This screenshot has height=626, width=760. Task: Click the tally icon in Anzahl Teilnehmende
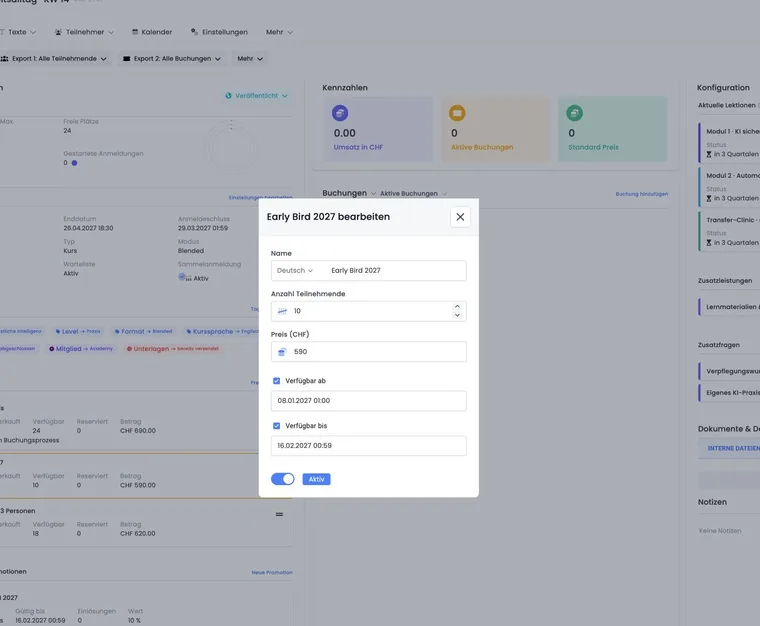[282, 311]
